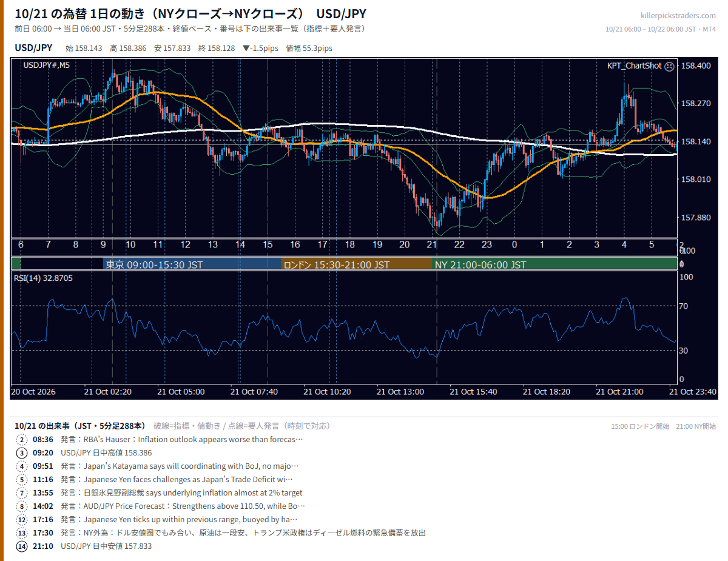Click the 157.880 price axis label
The height and width of the screenshot is (561, 728).
pos(696,217)
